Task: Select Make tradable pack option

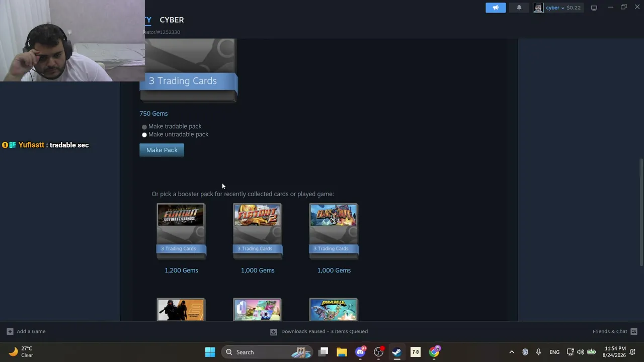Action: (x=144, y=127)
